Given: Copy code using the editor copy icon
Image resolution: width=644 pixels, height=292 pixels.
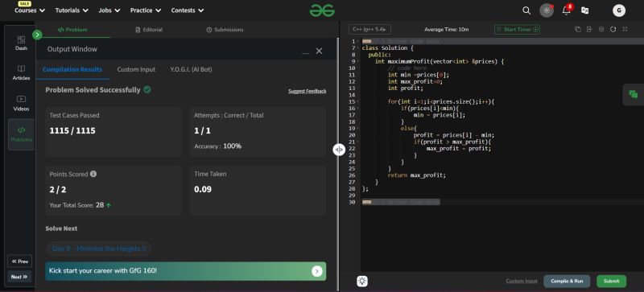Looking at the screenshot, I should [577, 29].
